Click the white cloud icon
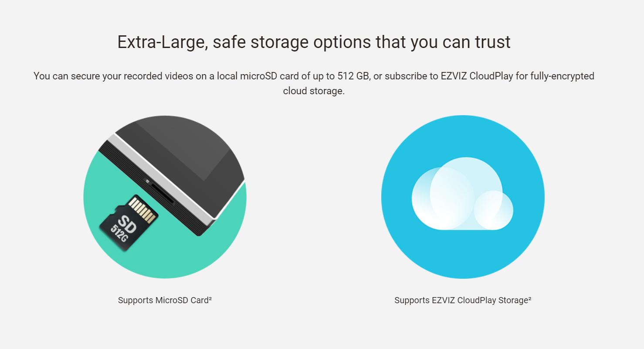 tap(462, 194)
